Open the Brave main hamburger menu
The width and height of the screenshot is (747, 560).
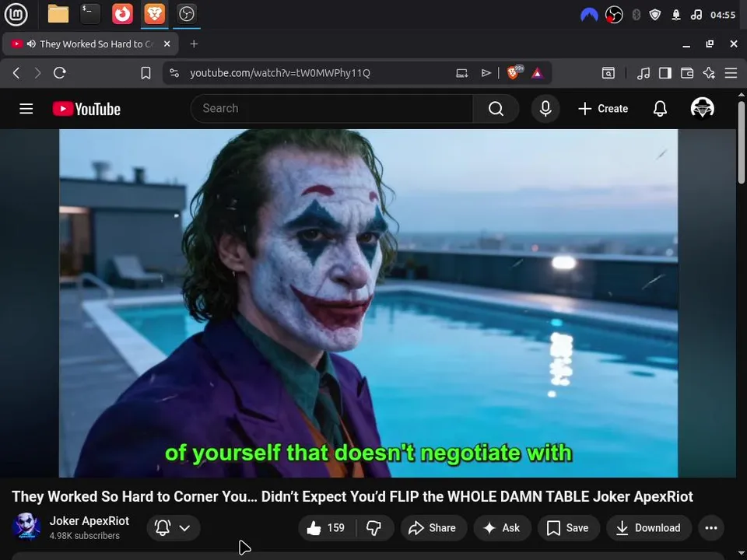click(731, 73)
